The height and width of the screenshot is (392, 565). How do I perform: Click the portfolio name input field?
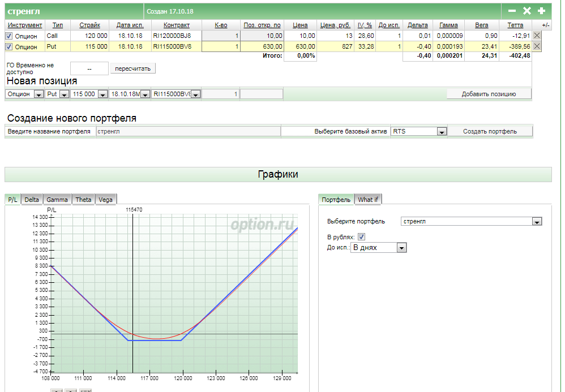pos(187,131)
